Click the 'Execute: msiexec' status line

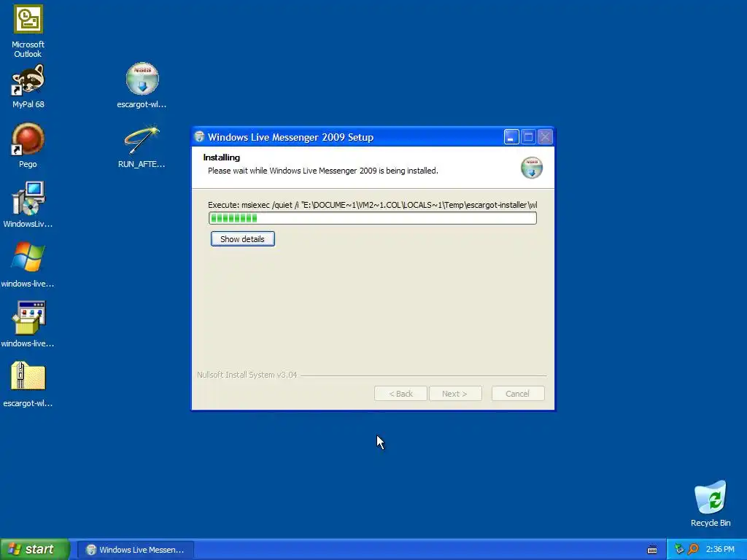pos(373,205)
